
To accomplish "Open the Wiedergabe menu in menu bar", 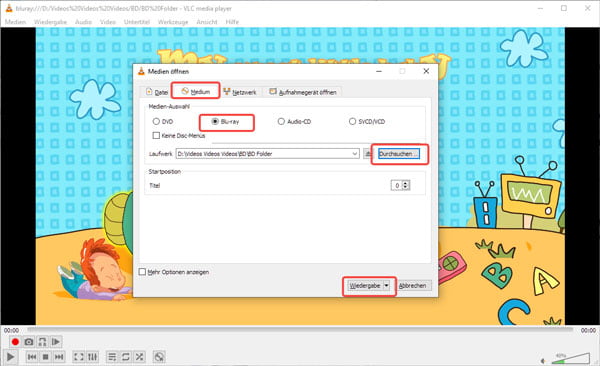I will [x=50, y=22].
